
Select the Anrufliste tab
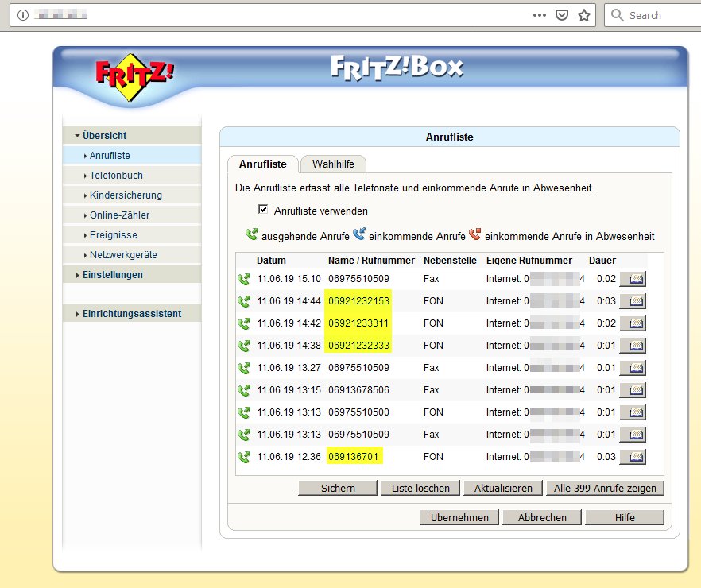pos(263,164)
